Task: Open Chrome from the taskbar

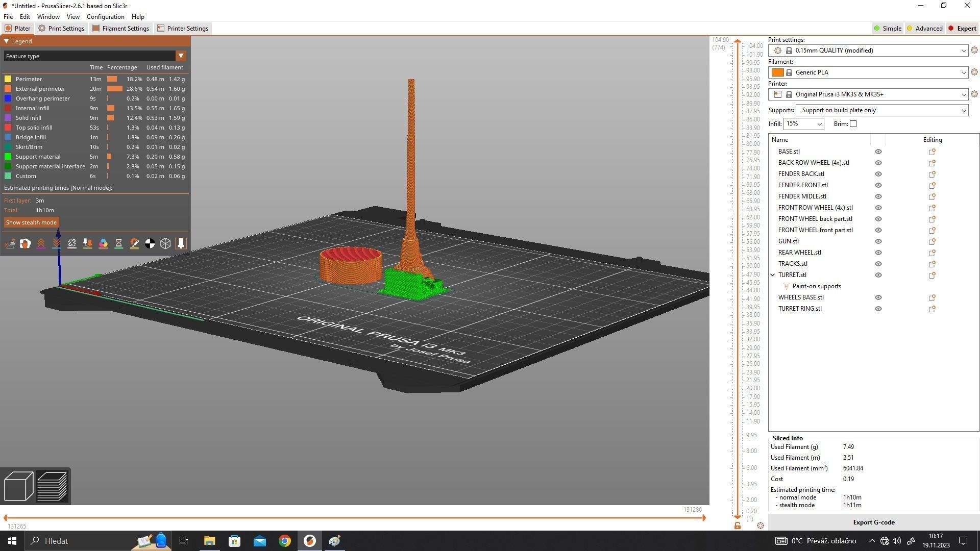Action: (x=285, y=541)
